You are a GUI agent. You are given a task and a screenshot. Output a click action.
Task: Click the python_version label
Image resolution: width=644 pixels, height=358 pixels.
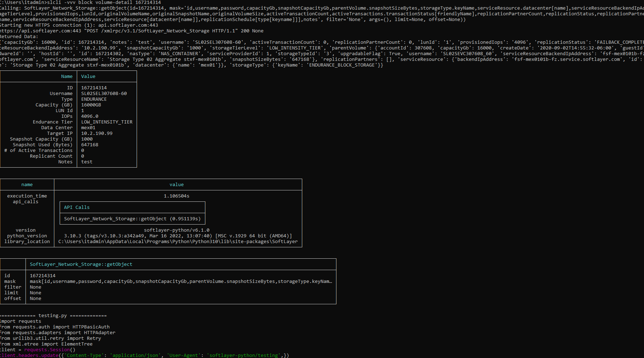coord(27,236)
